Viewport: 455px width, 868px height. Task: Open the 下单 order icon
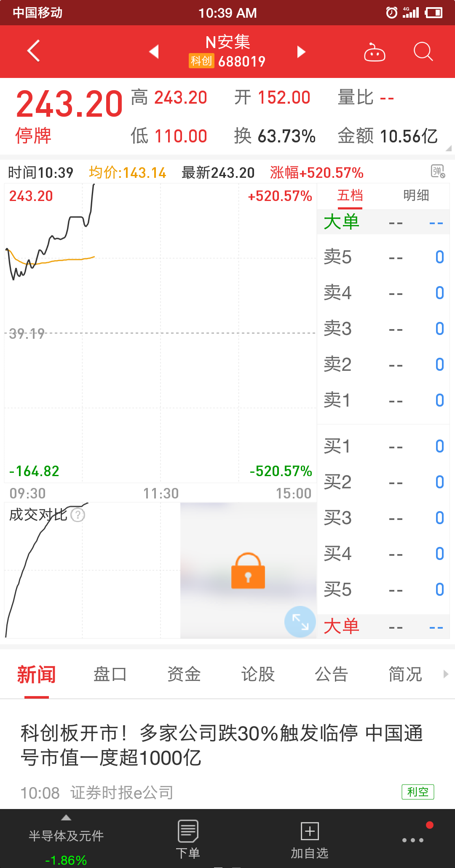(x=188, y=839)
